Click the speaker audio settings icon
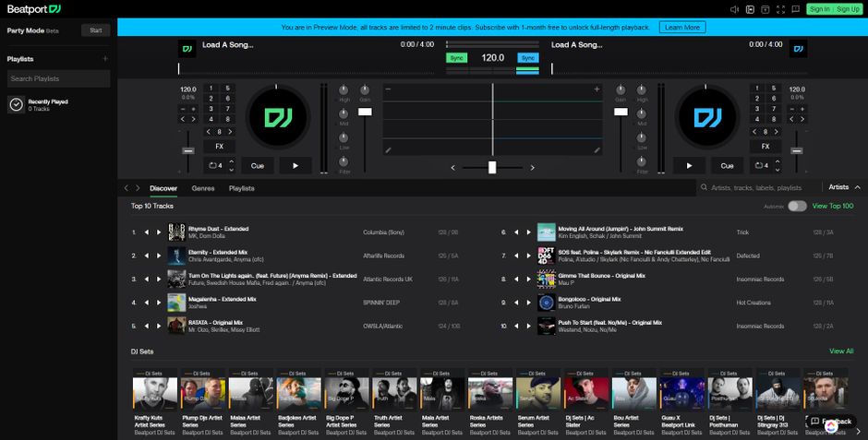 click(x=735, y=9)
